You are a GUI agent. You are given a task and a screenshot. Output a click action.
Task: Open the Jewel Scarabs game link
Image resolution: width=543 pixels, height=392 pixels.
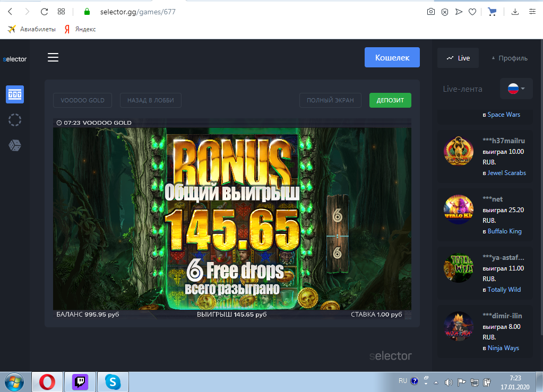pyautogui.click(x=506, y=172)
